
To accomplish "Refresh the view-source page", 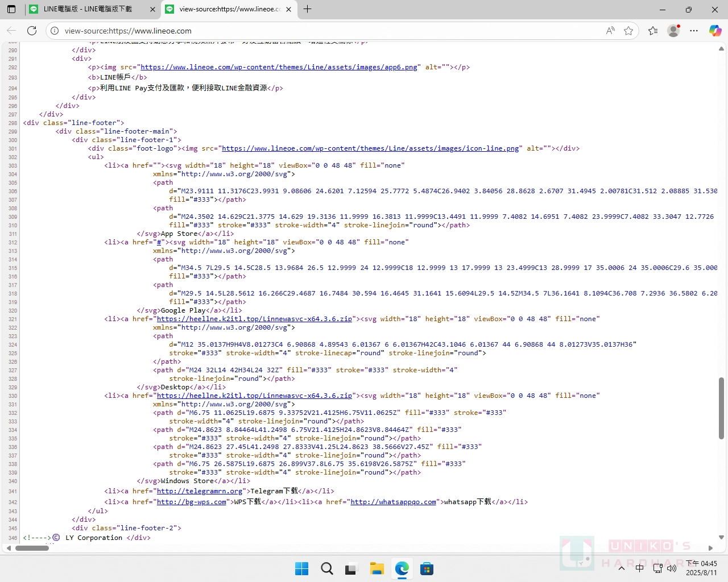I will pos(32,31).
